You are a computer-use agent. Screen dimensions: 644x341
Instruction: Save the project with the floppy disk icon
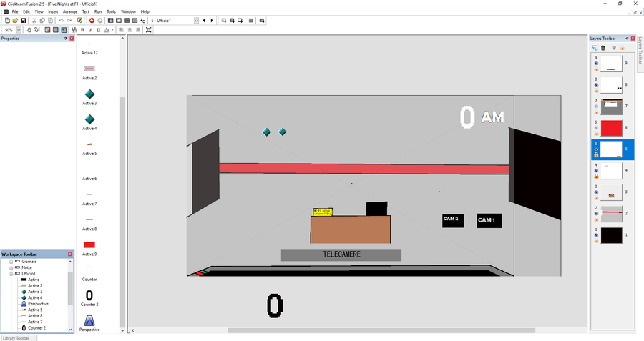point(24,21)
